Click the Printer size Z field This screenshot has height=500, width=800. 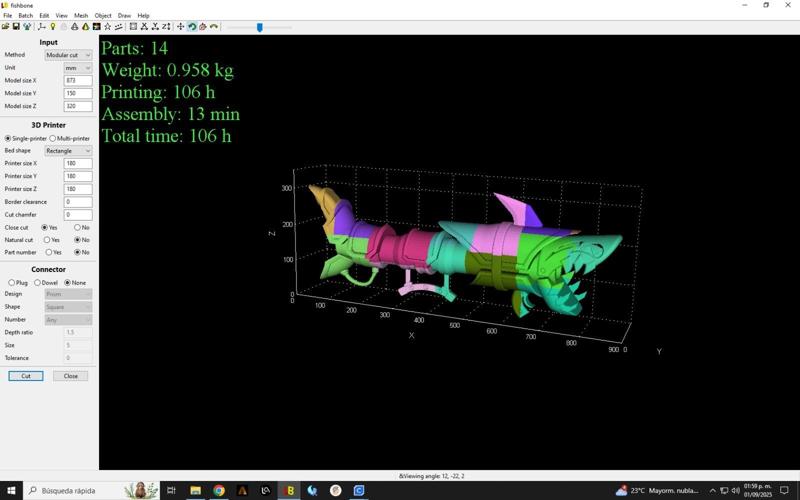[x=78, y=189]
